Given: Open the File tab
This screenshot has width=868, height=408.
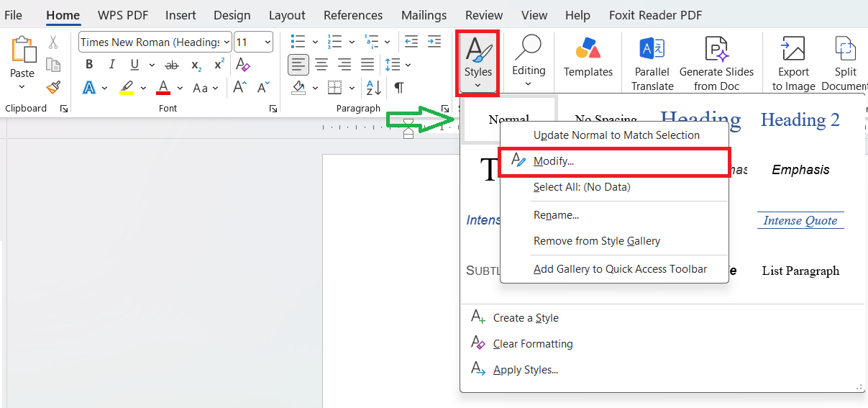Looking at the screenshot, I should click(x=13, y=15).
